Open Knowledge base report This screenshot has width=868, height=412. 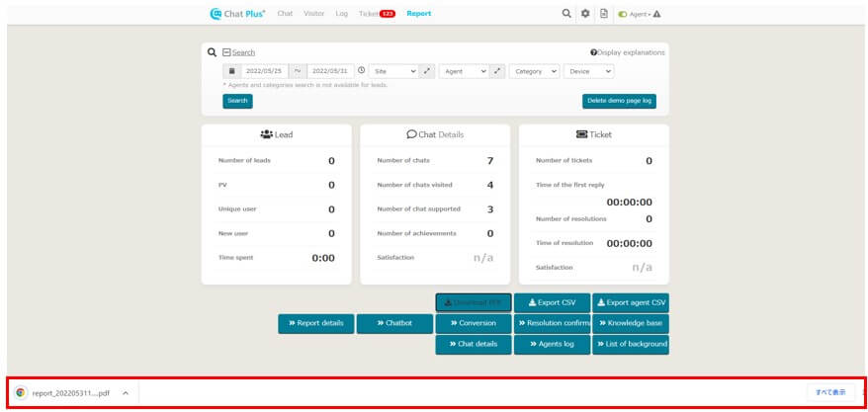tap(631, 323)
